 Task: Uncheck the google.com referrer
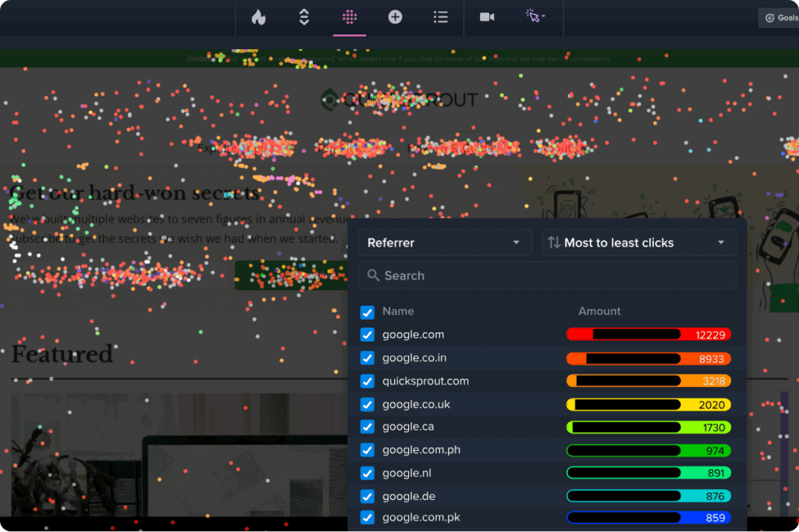pos(367,334)
